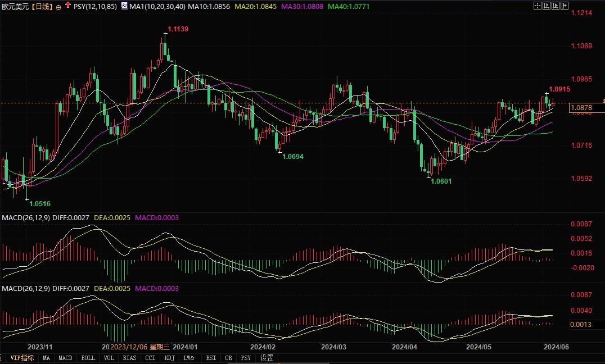
Task: Click the MA10:1.0856 value
Action: click(x=209, y=7)
